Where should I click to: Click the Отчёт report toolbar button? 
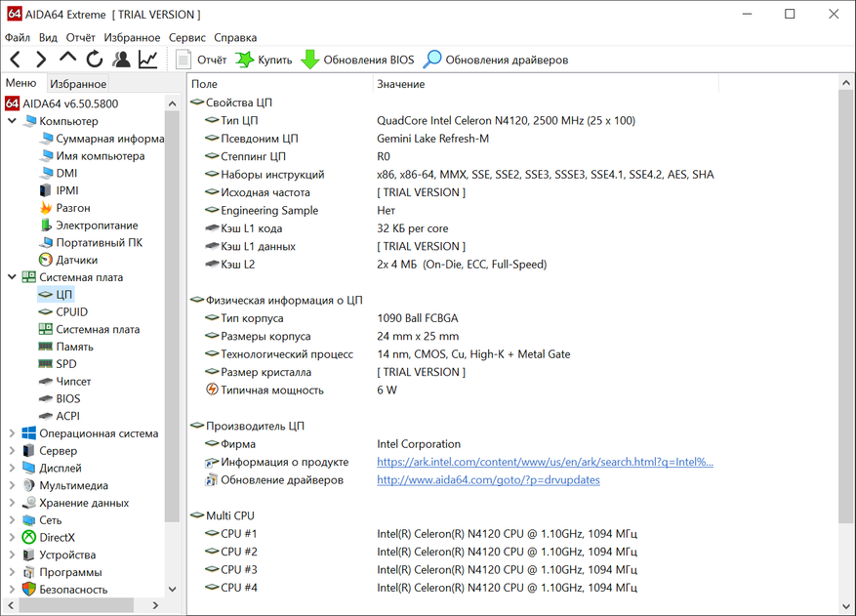[201, 60]
